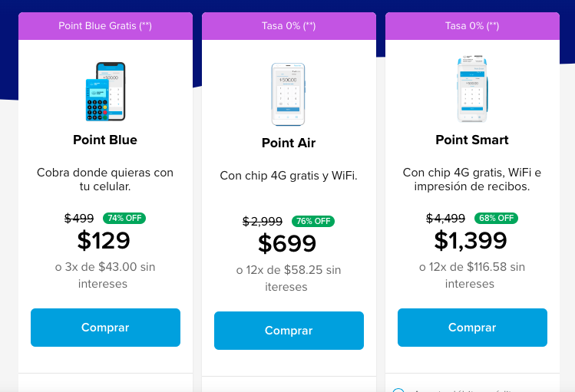
Task: Click the $1,399 price
Action: coord(471,241)
